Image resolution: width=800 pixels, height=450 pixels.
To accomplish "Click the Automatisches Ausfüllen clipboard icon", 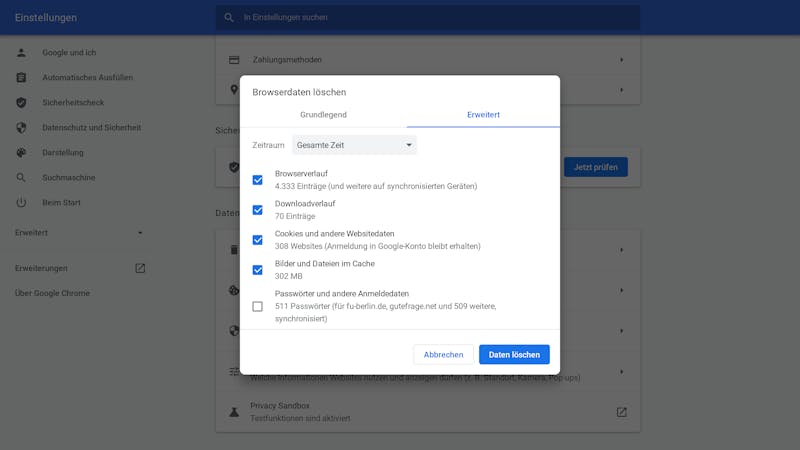I will [x=21, y=77].
